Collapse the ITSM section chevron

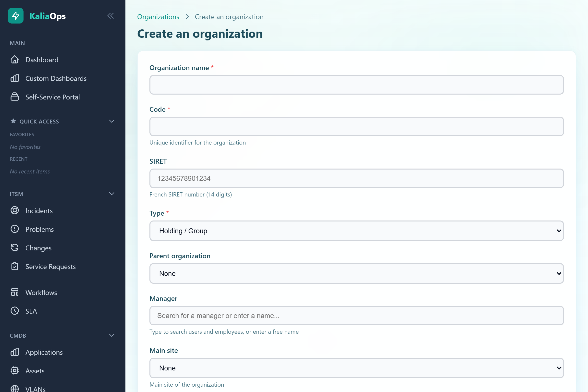click(112, 194)
